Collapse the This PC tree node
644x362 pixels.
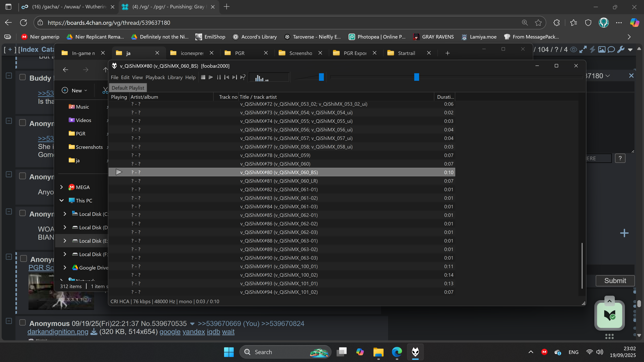[x=62, y=200]
